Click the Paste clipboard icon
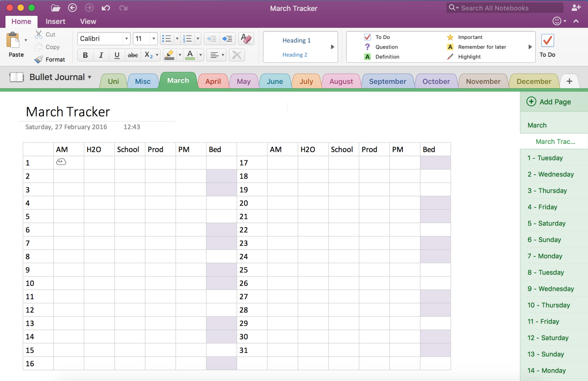 [x=14, y=41]
